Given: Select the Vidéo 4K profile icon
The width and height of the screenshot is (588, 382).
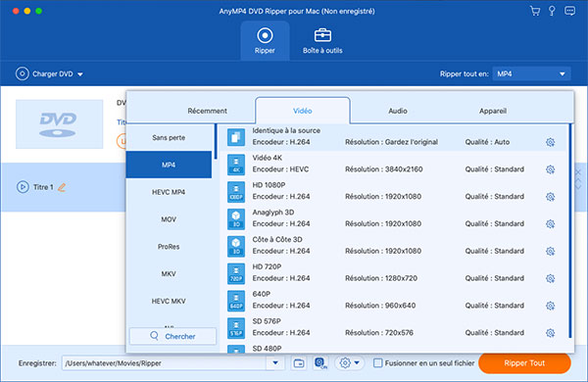Looking at the screenshot, I should [236, 165].
